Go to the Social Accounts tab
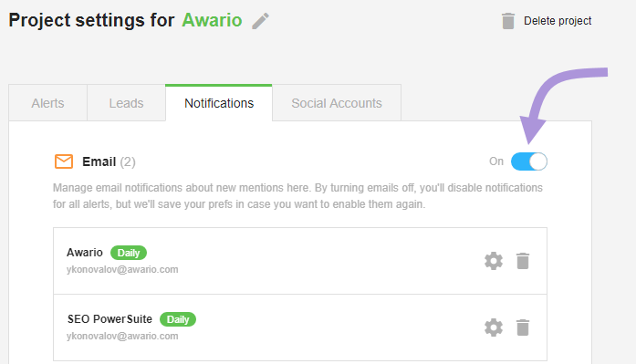Image resolution: width=636 pixels, height=364 pixels. coord(337,103)
